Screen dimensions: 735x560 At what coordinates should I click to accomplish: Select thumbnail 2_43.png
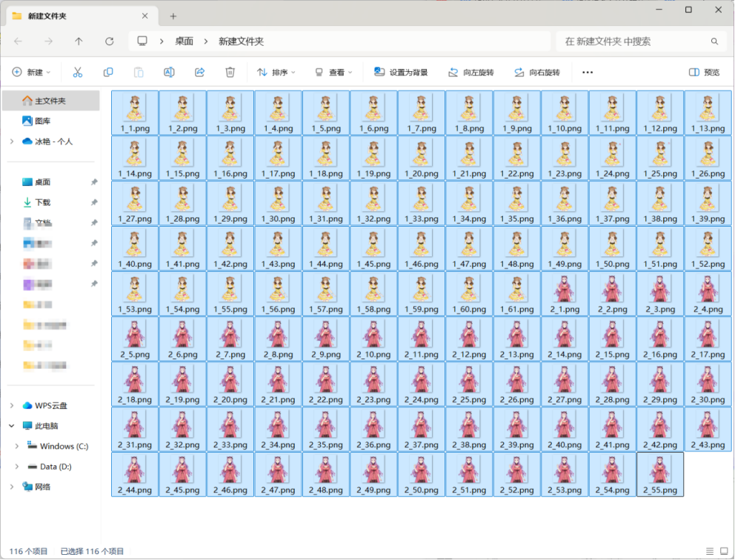pos(708,429)
